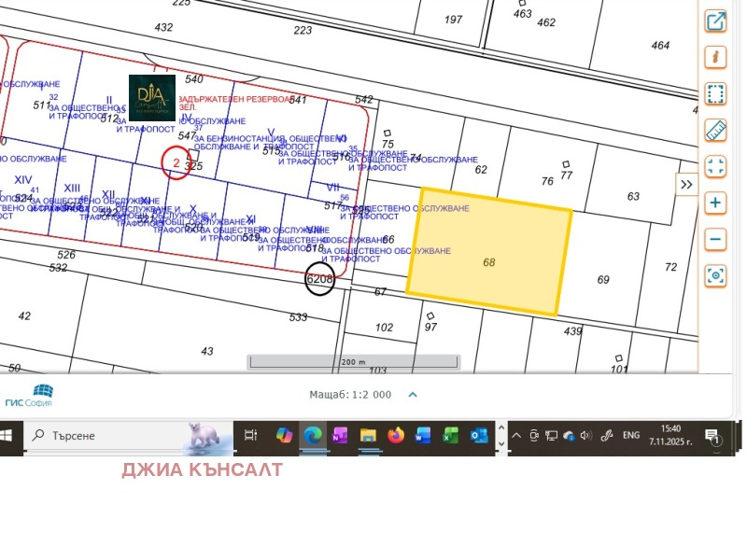The width and height of the screenshot is (747, 560).
Task: Open the notifications panel
Action: click(712, 436)
